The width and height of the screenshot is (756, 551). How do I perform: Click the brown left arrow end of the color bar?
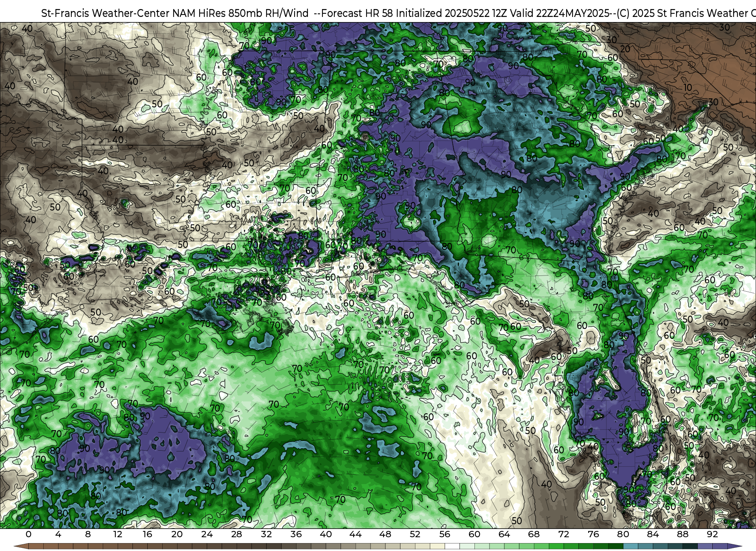tap(21, 546)
